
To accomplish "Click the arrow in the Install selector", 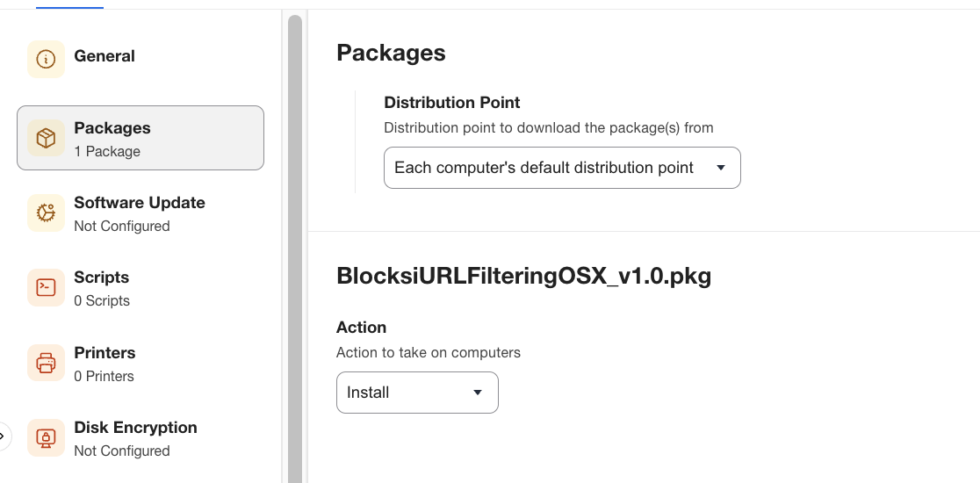I will (x=478, y=393).
